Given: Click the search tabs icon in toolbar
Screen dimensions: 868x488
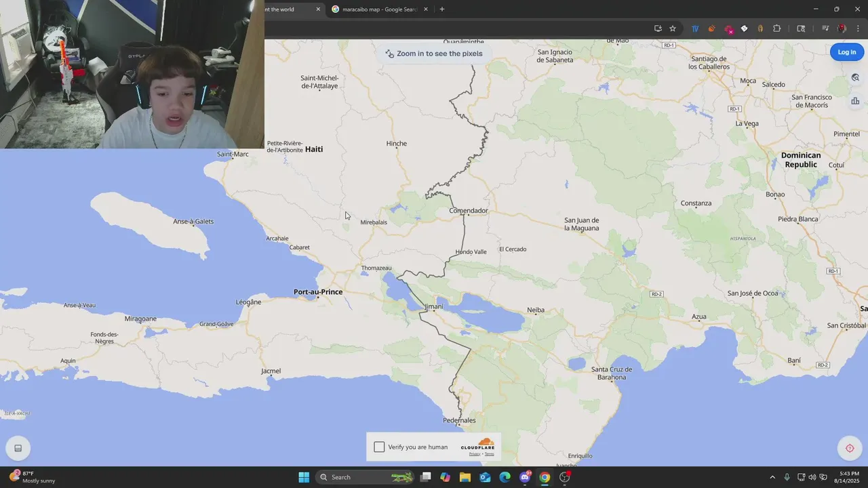Looking at the screenshot, I should tap(801, 28).
